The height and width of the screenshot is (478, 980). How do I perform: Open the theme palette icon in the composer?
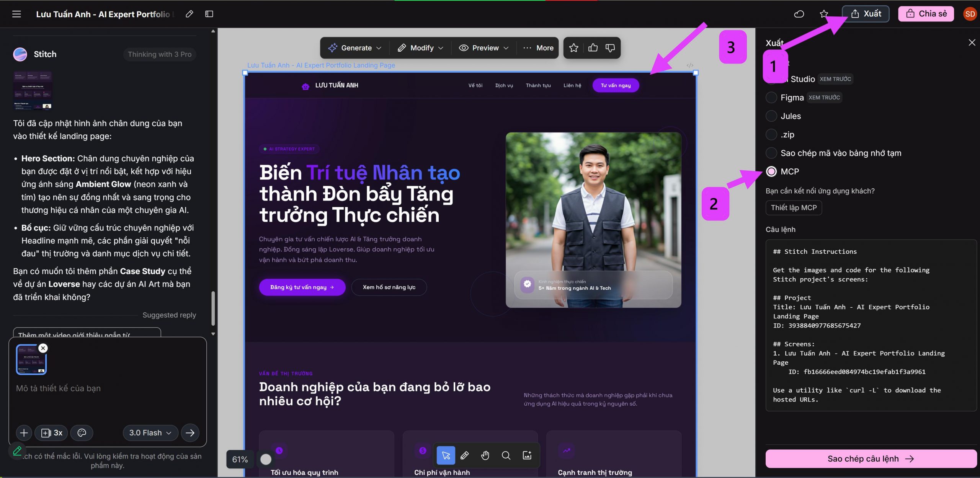coord(82,433)
